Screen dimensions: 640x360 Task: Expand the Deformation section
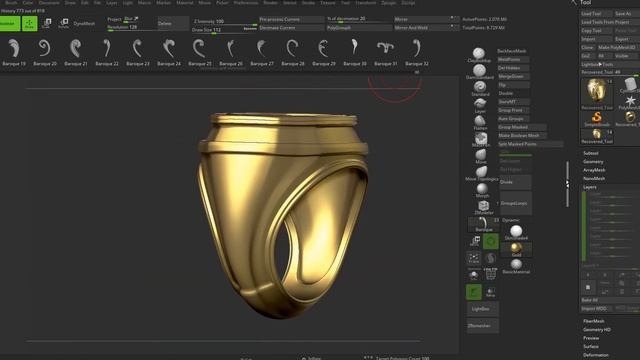596,355
